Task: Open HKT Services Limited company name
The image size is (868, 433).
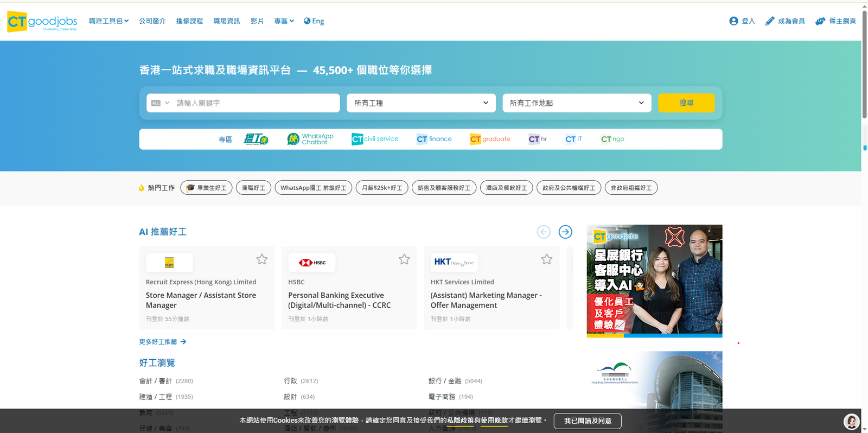Action: 462,282
